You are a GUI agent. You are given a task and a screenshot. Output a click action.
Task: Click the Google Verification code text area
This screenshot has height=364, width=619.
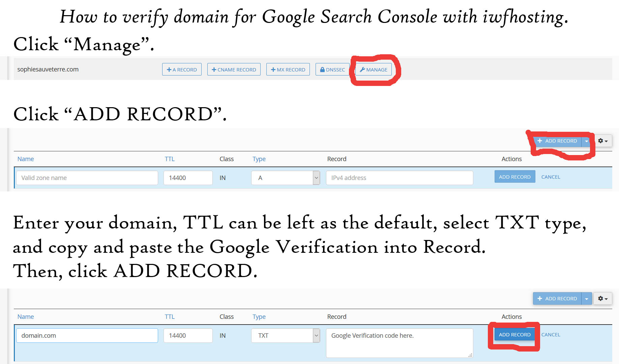coord(399,343)
